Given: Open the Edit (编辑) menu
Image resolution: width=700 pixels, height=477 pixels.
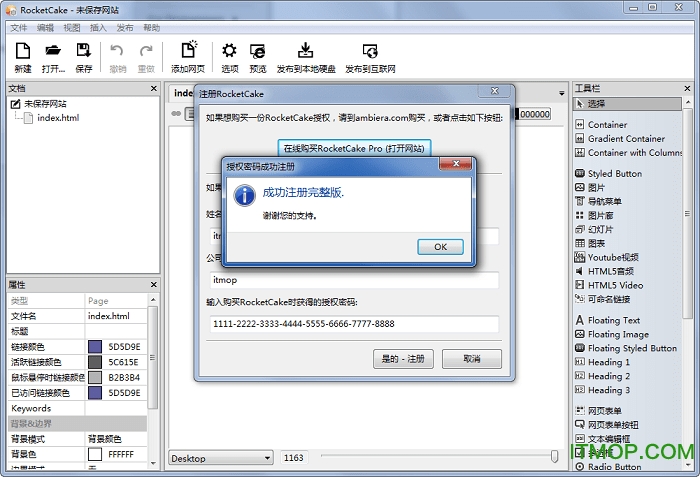Looking at the screenshot, I should pyautogui.click(x=45, y=28).
